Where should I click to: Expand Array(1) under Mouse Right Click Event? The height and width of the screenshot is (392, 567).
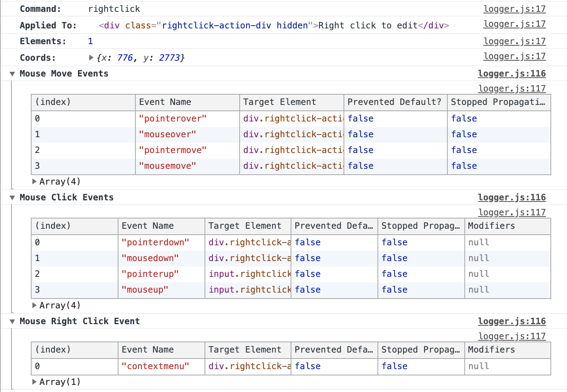[x=35, y=382]
